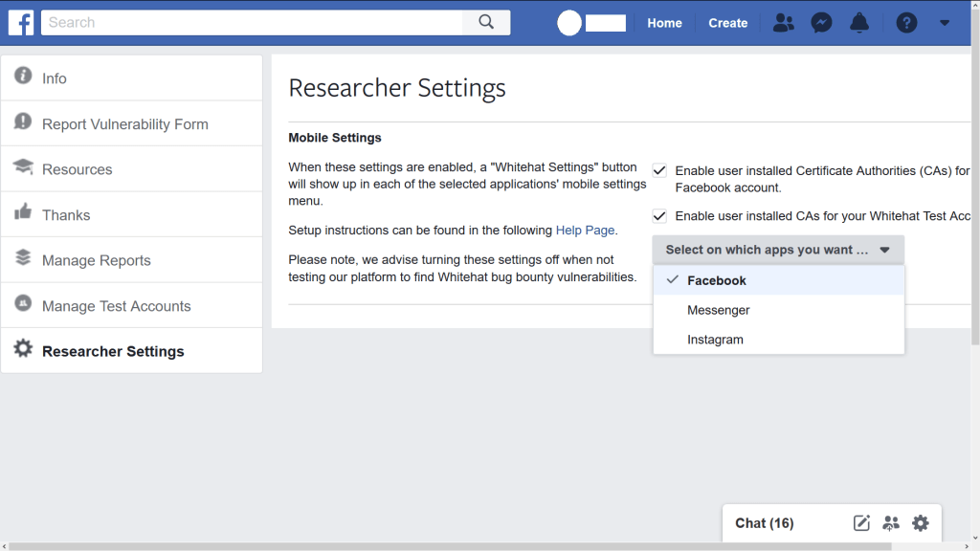
Task: Go to Home in top bar
Action: coord(664,23)
